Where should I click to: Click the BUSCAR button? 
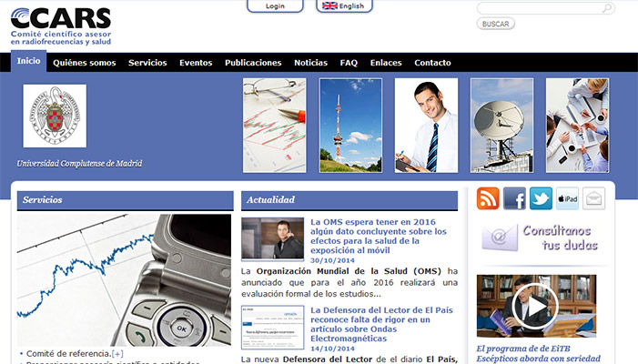496,24
